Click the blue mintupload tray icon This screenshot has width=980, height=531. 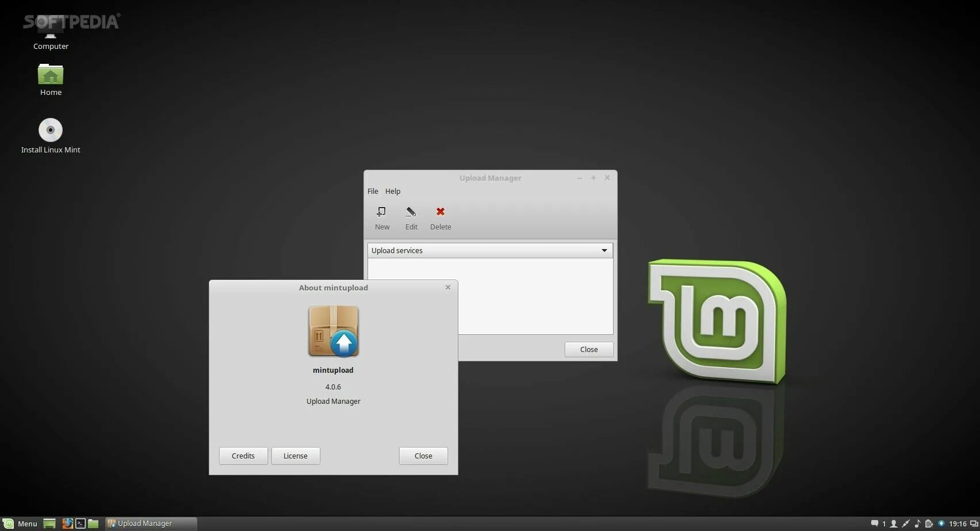click(941, 524)
